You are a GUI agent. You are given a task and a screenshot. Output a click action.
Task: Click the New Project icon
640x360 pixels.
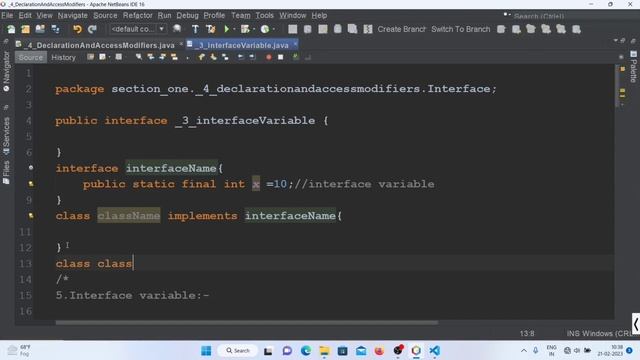point(26,29)
